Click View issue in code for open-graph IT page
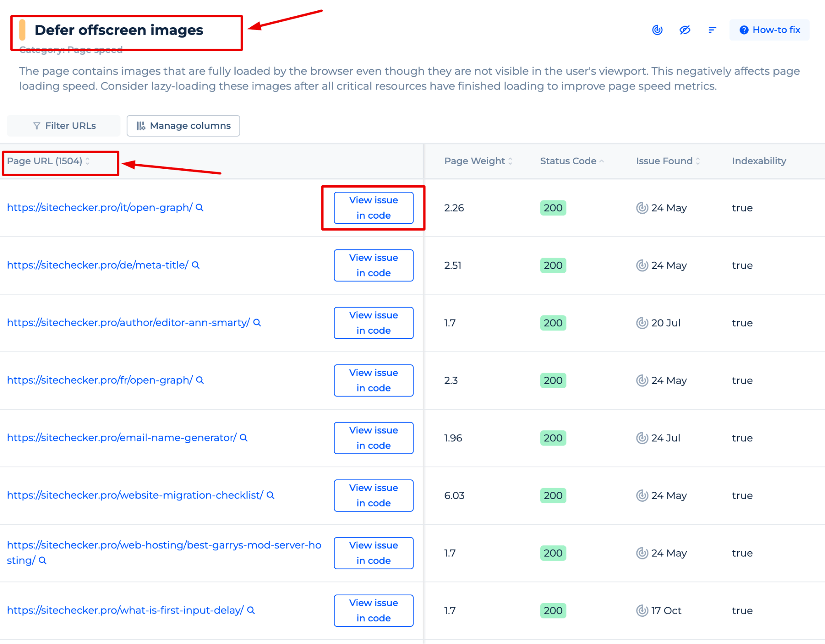 373,208
